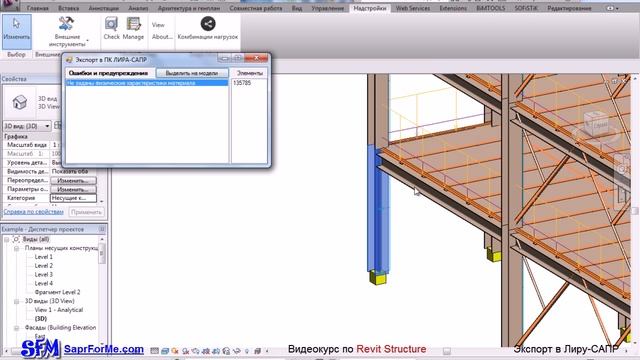The image size is (640, 360).
Task: Open the Вставка ribbon tab
Action: click(x=68, y=8)
